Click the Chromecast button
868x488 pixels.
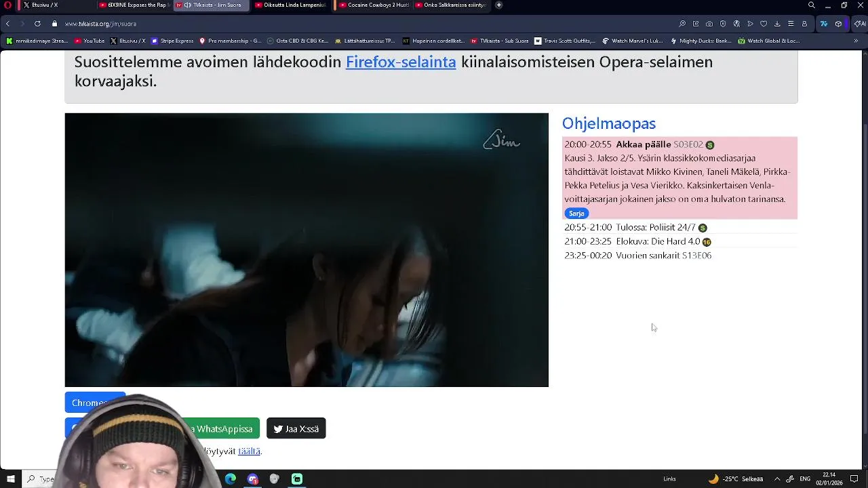[x=95, y=403]
